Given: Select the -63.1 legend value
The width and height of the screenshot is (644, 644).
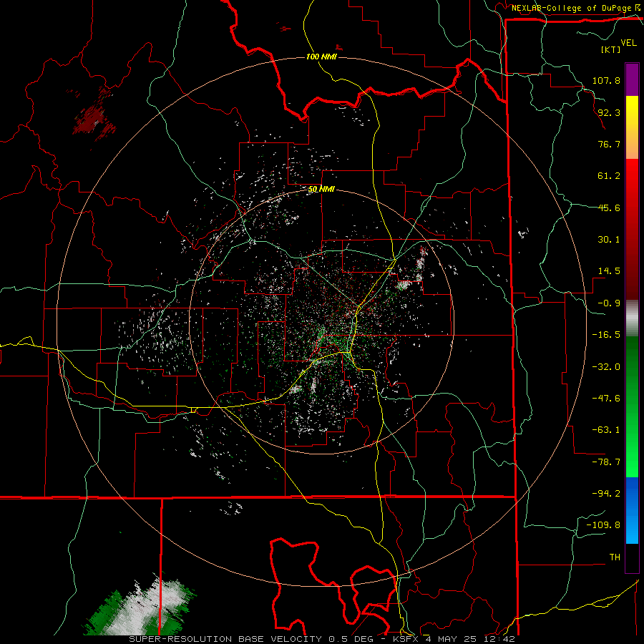Looking at the screenshot, I should click(x=606, y=430).
